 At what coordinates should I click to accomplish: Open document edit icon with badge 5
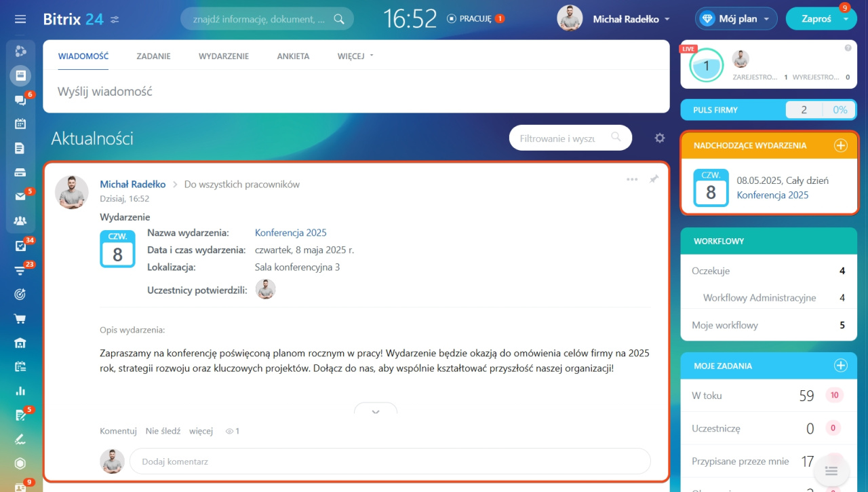point(20,415)
